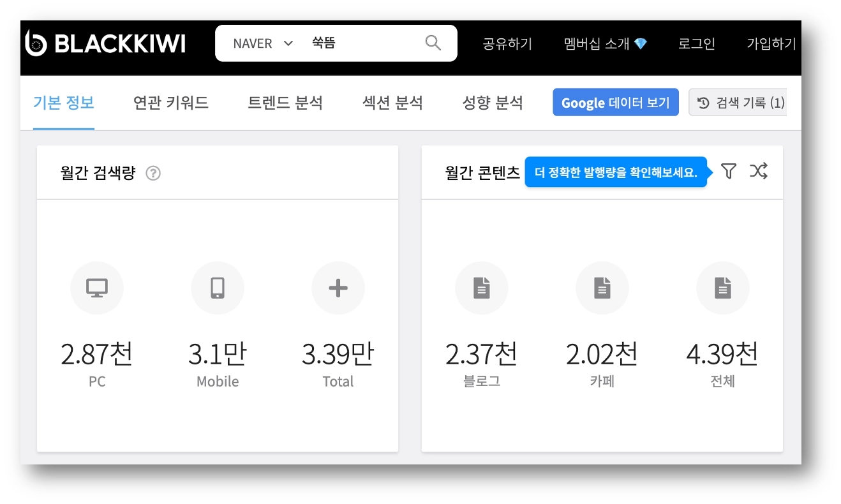Image resolution: width=841 pixels, height=504 pixels.
Task: Select the PC search volume monitor icon
Action: tap(97, 288)
